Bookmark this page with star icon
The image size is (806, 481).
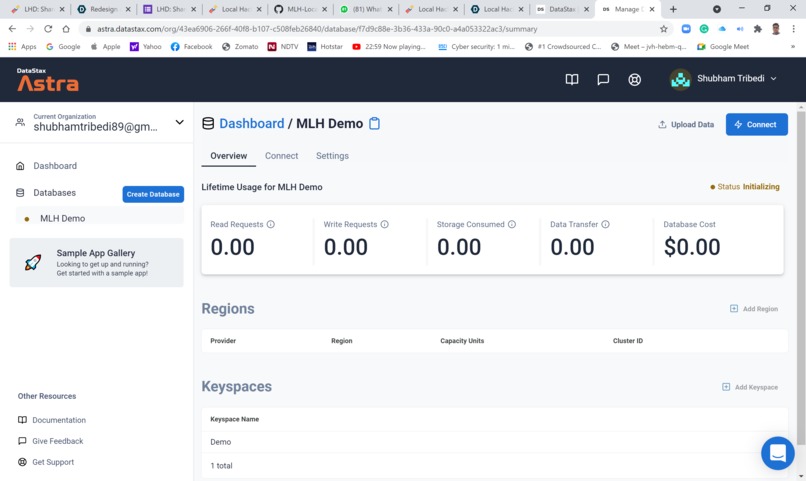click(664, 29)
